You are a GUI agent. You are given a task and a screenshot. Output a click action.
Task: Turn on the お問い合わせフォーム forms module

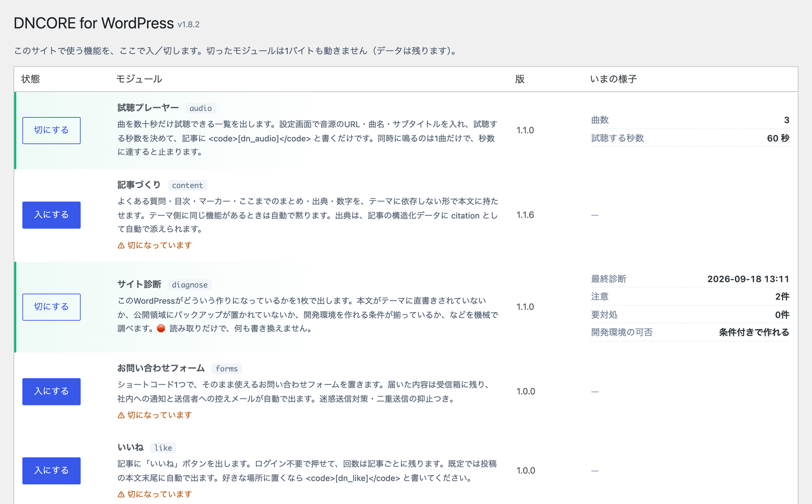(51, 391)
